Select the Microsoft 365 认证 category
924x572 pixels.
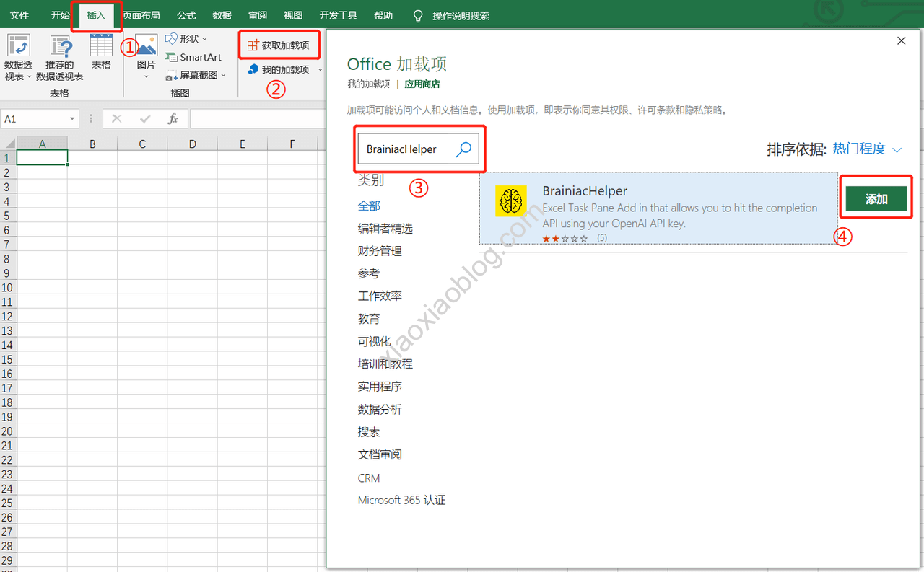pos(401,500)
